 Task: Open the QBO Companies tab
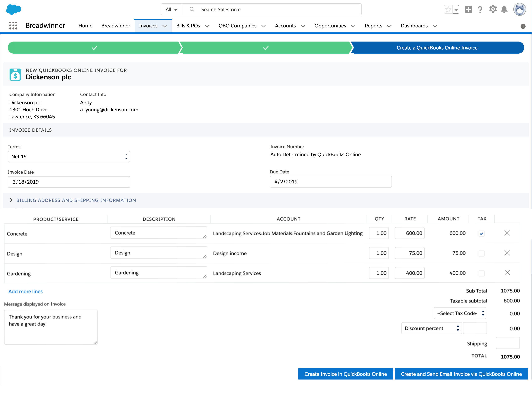tap(237, 26)
